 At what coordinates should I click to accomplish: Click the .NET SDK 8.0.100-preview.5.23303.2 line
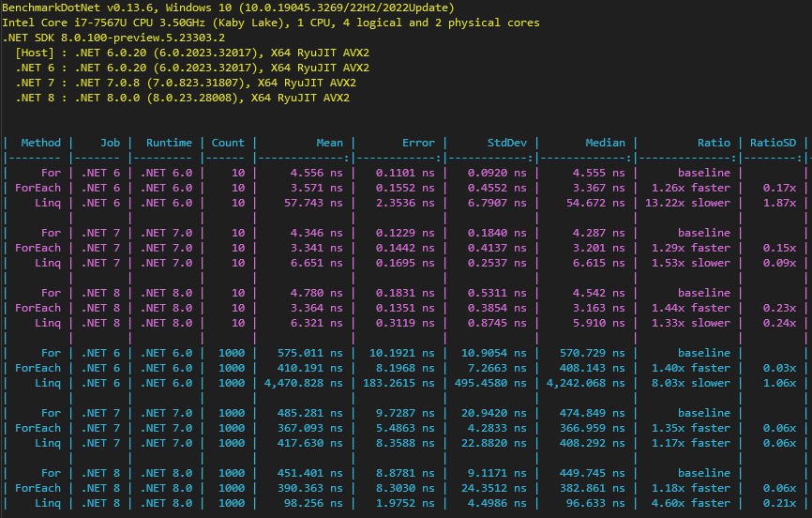pyautogui.click(x=113, y=38)
